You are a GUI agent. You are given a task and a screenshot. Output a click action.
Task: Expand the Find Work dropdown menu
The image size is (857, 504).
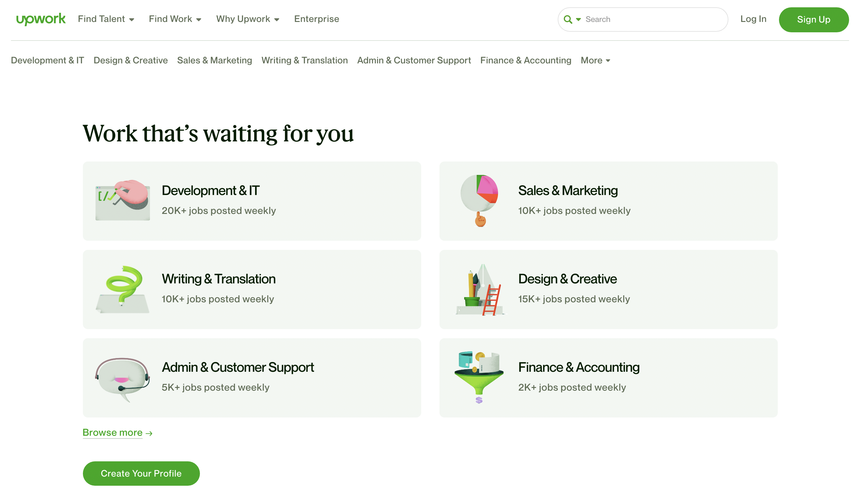[x=174, y=19]
